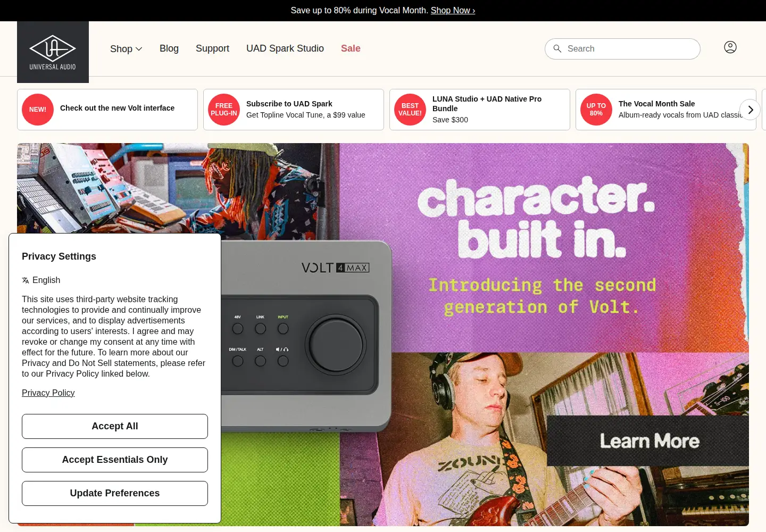Focus the Search input field

622,49
